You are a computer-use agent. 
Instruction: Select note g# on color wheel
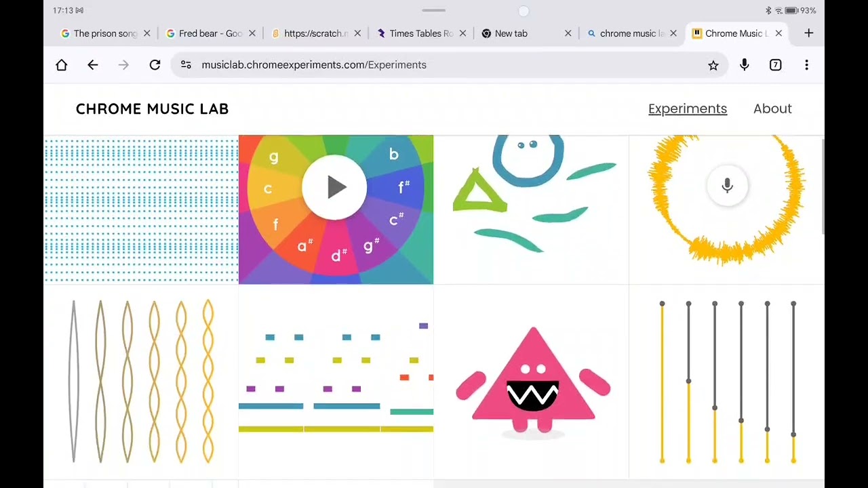click(x=371, y=245)
